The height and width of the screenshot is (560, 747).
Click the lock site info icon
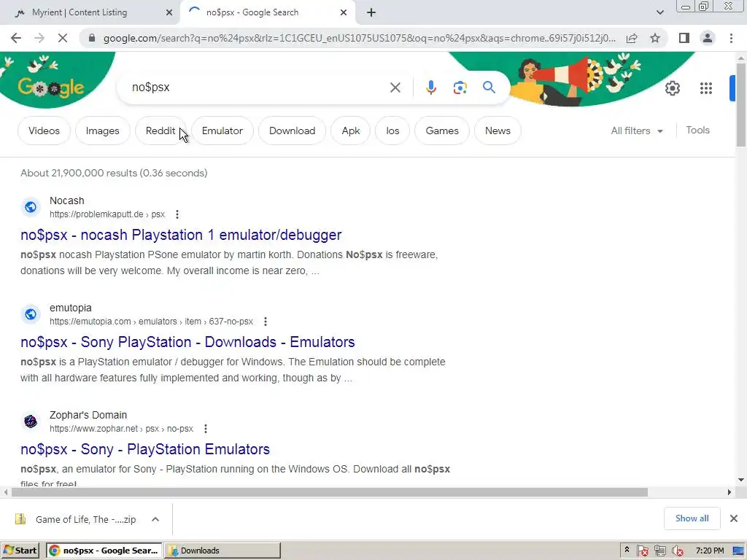tap(92, 38)
